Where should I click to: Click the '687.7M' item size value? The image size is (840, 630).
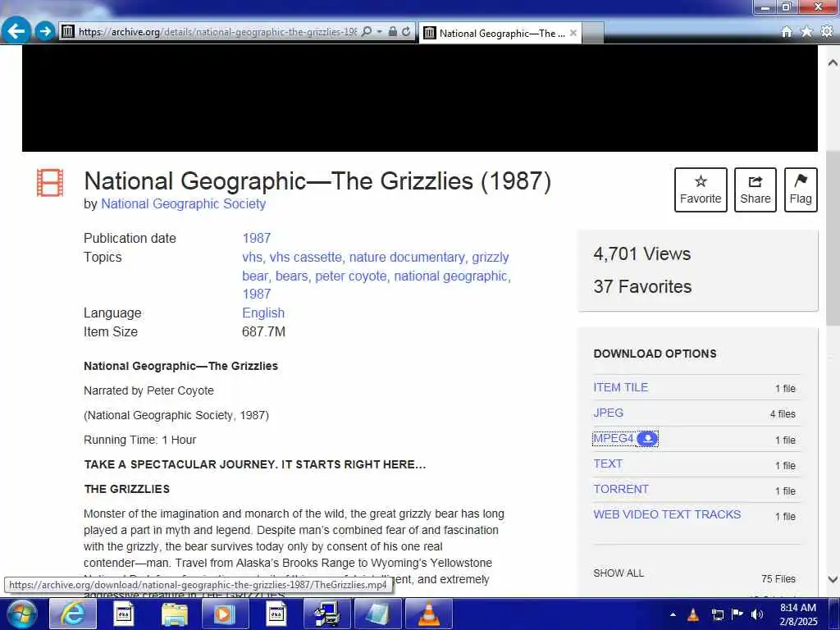point(263,332)
